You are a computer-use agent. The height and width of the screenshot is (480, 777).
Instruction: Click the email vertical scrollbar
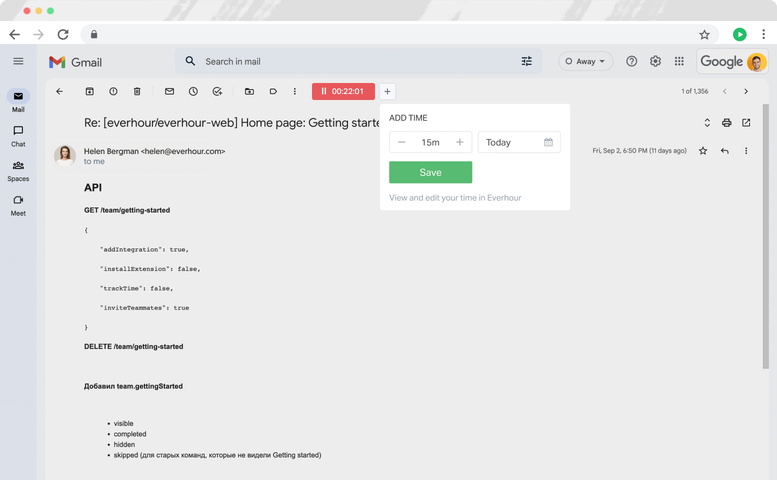click(766, 236)
